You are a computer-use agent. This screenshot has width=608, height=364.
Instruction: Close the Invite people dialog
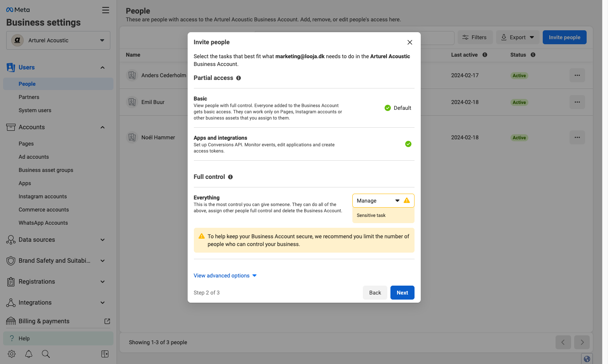(410, 42)
